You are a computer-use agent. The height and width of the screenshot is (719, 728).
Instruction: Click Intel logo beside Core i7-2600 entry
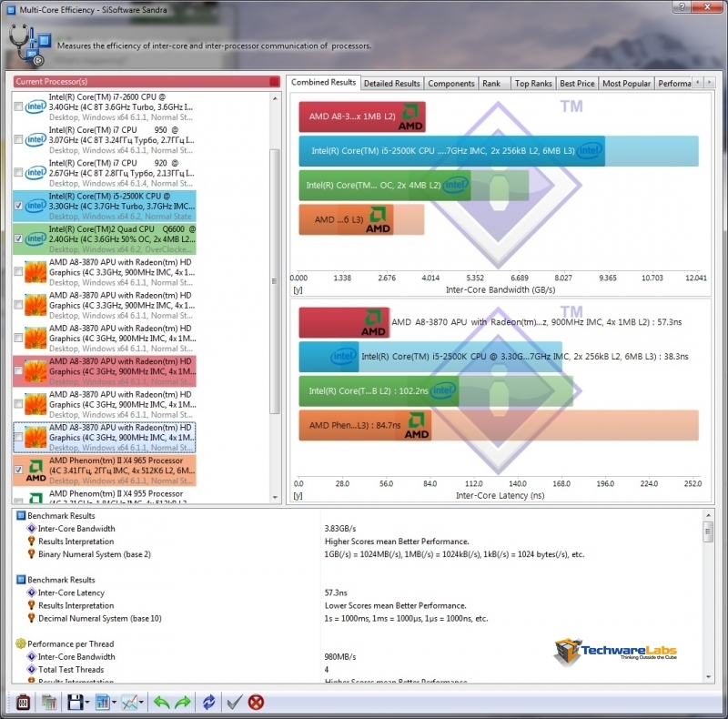click(x=35, y=106)
